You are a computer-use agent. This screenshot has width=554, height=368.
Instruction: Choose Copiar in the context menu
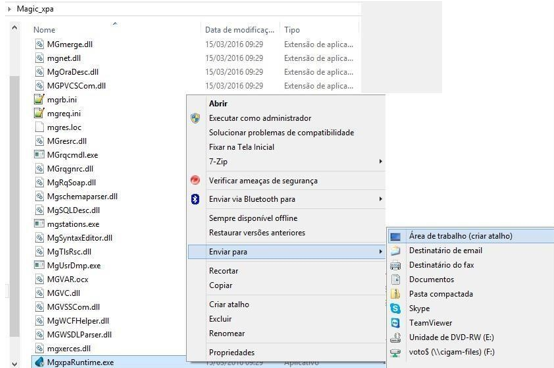coord(220,285)
